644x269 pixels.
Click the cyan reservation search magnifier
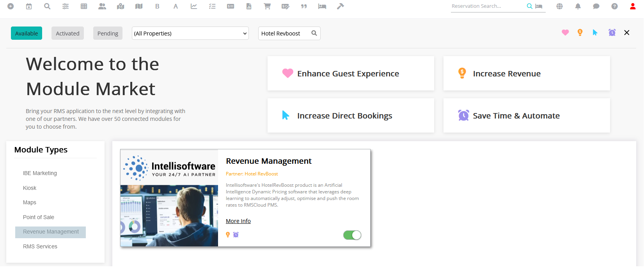click(x=529, y=6)
